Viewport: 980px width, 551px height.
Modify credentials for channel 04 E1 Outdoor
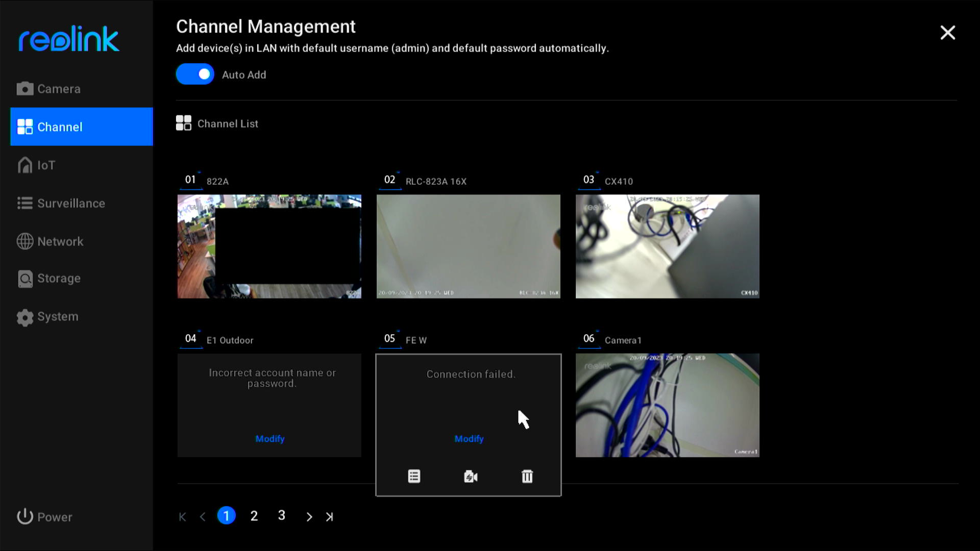(x=269, y=439)
